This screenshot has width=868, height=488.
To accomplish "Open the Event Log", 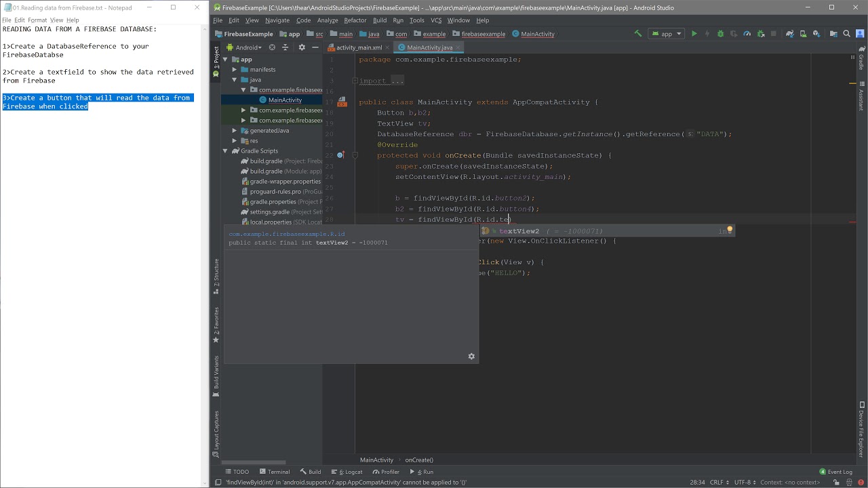I will click(835, 472).
